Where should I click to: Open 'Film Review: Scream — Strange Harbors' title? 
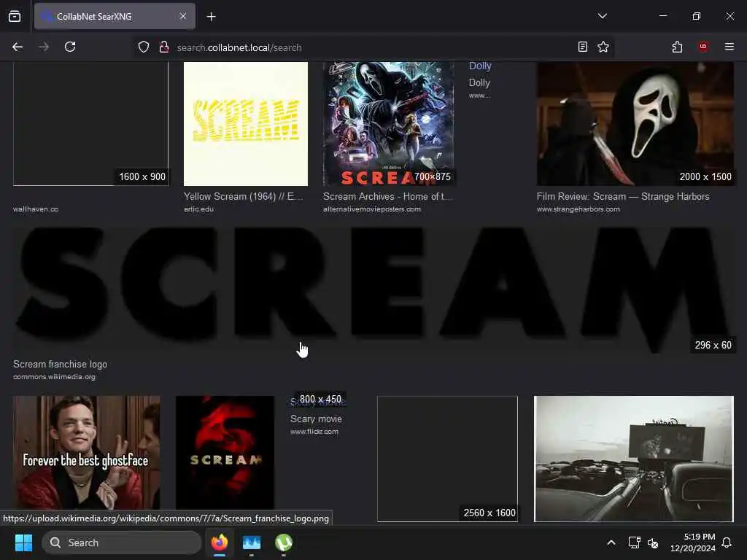[x=623, y=196]
